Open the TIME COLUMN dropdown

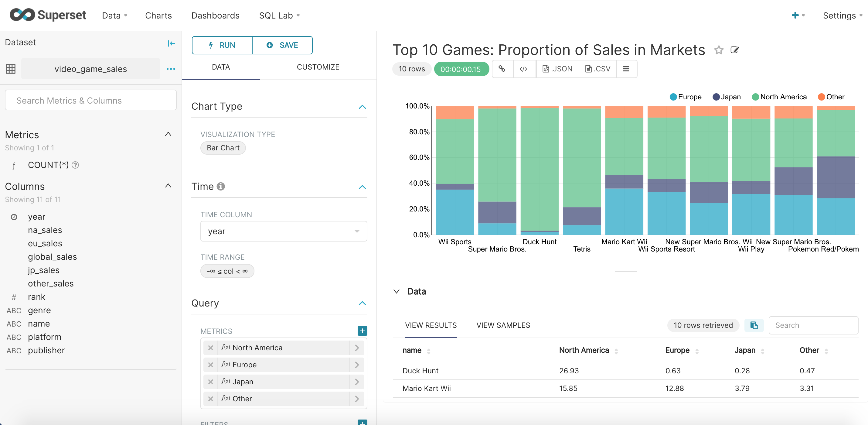pos(357,231)
